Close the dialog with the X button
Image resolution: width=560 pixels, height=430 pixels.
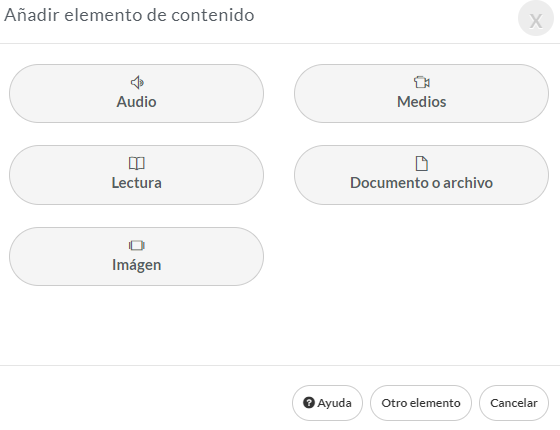point(536,19)
